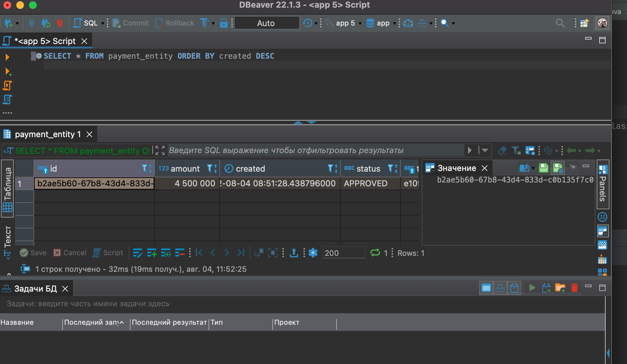Image resolution: width=627 pixels, height=364 pixels.
Task: Expand the app 5 connection dropdown
Action: tap(360, 23)
